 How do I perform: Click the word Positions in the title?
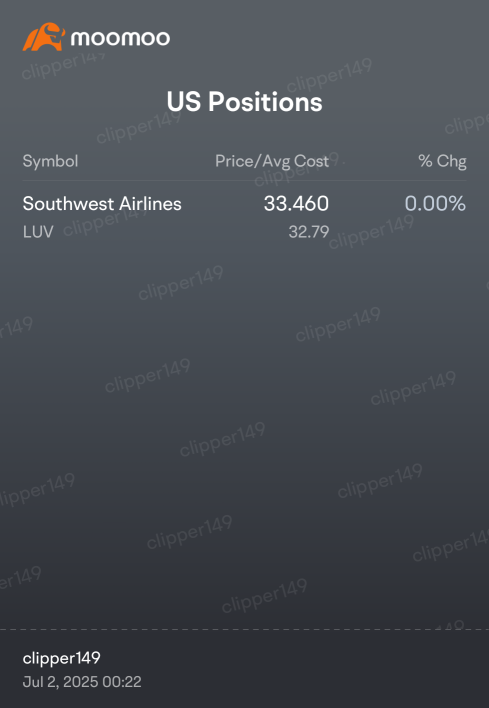[x=265, y=101]
